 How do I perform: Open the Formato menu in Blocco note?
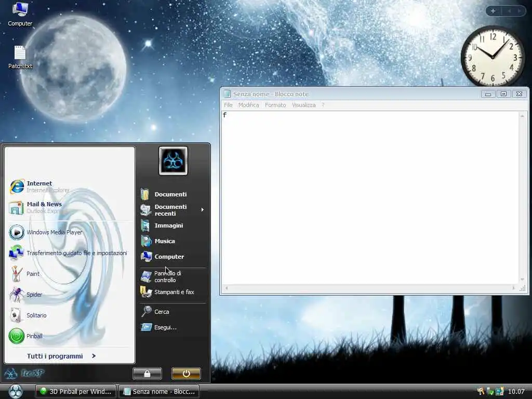275,105
